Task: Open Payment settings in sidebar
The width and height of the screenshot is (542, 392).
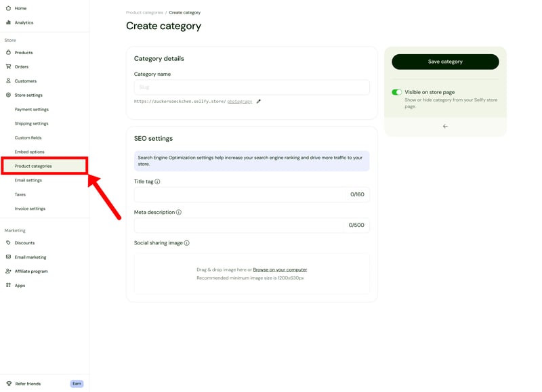Action: tap(31, 109)
